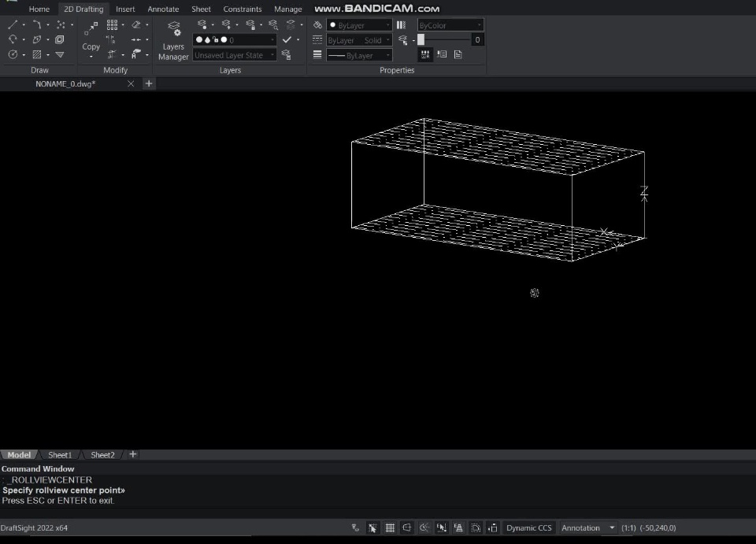Screen dimensions: 756x544
Task: Select the Erase/Delete tool in Modify
Action: 136,24
